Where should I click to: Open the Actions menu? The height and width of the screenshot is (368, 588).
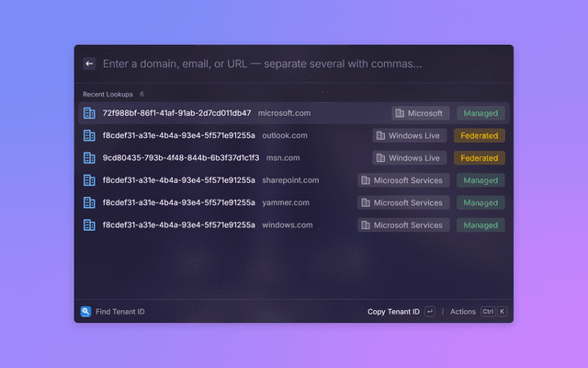pos(463,312)
